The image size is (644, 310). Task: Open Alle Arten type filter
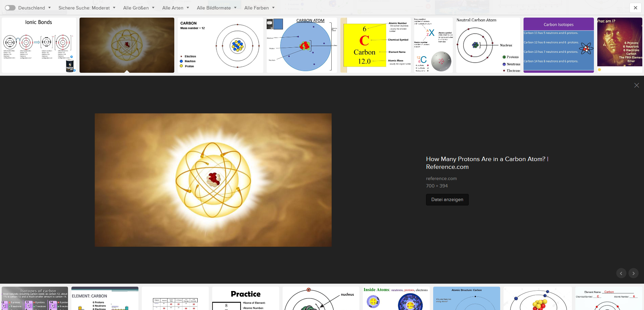(x=176, y=8)
